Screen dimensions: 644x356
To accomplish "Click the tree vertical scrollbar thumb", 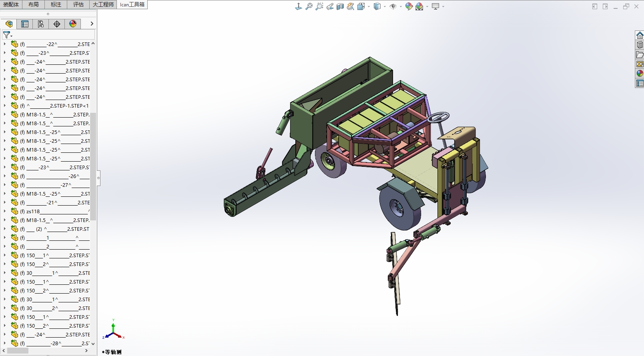I will (93, 166).
